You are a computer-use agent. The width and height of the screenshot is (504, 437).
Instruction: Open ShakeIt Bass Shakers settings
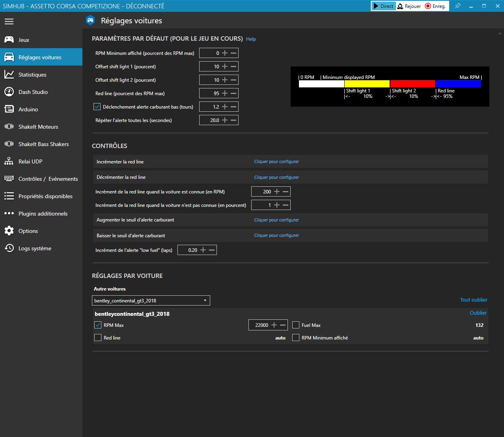tap(41, 144)
